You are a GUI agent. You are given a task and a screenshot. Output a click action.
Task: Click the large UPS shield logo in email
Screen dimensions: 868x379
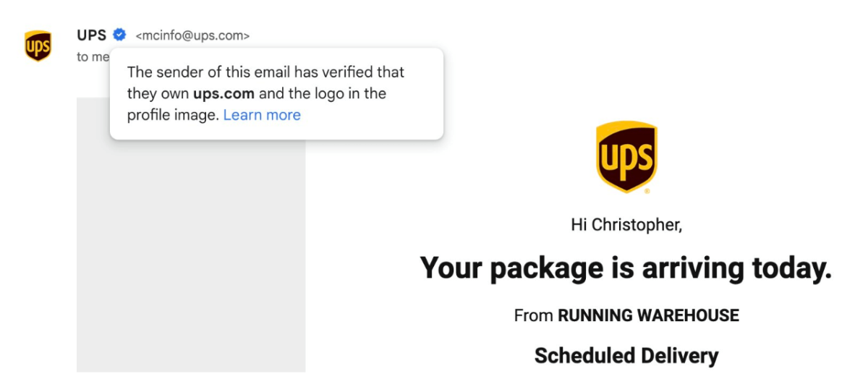[626, 156]
